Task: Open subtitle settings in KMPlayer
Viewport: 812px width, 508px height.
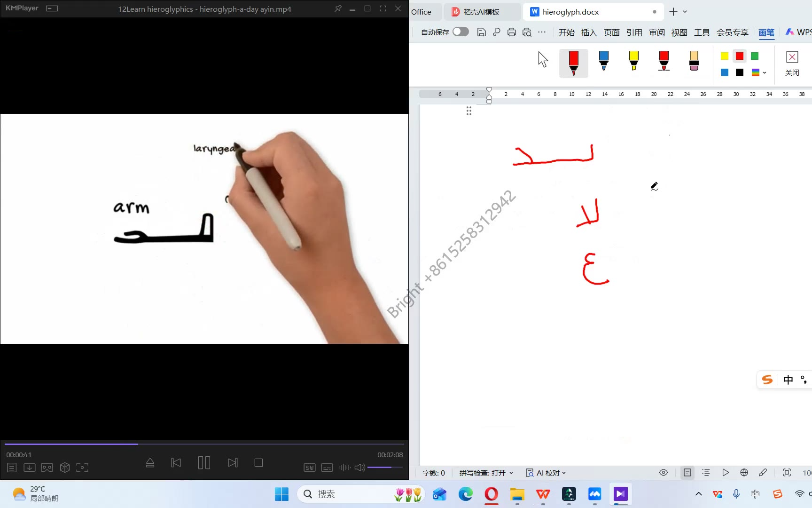Action: pos(327,468)
